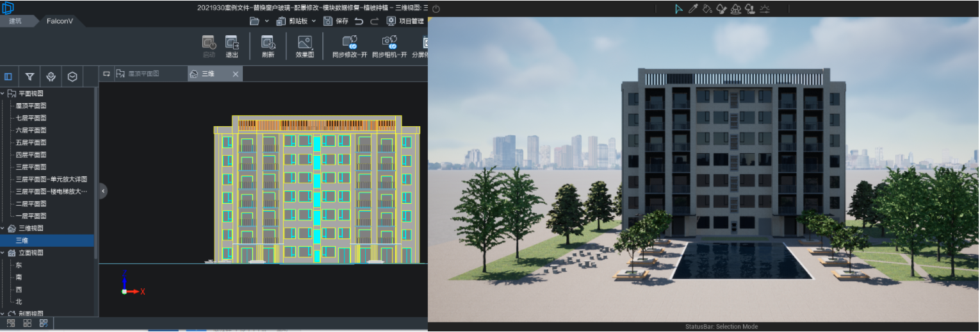Collapse the 立面视图 tree group
980x332 pixels.
3,253
